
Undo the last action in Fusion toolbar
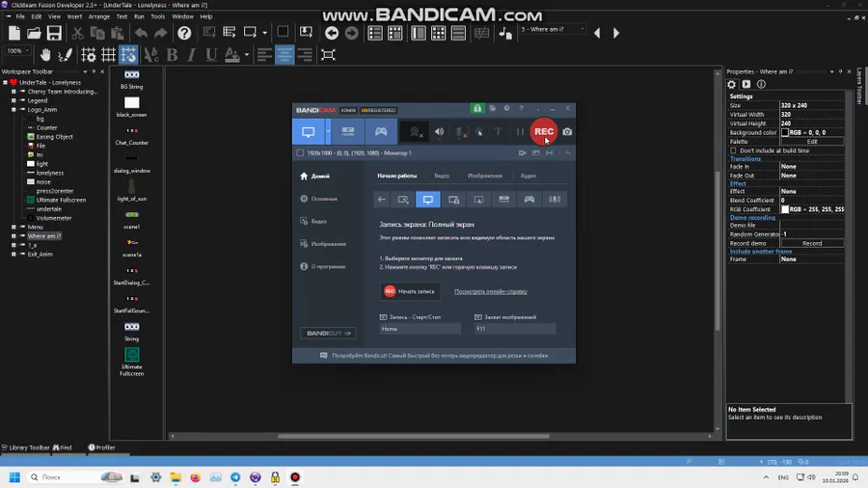[141, 33]
